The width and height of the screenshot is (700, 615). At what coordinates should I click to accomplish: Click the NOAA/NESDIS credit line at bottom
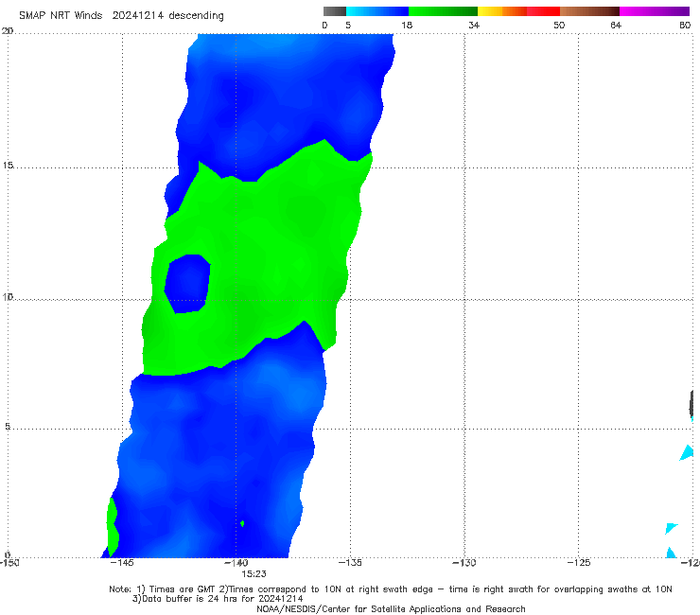point(391,609)
